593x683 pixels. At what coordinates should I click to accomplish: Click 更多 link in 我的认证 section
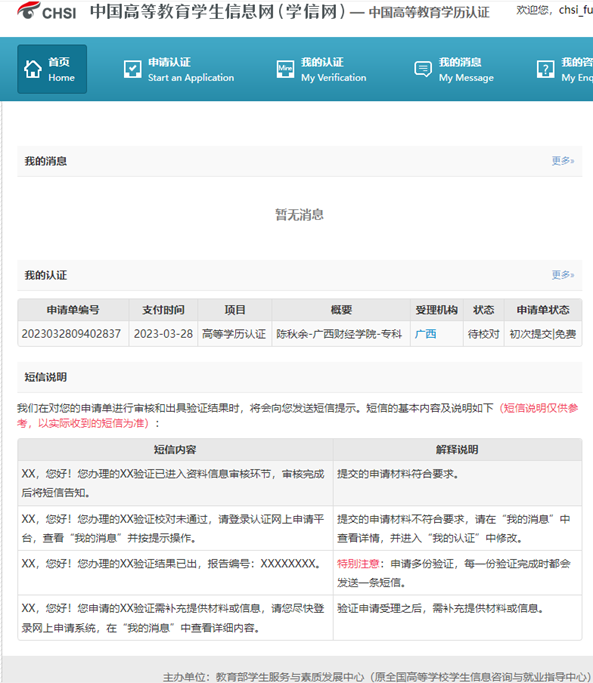tap(563, 275)
